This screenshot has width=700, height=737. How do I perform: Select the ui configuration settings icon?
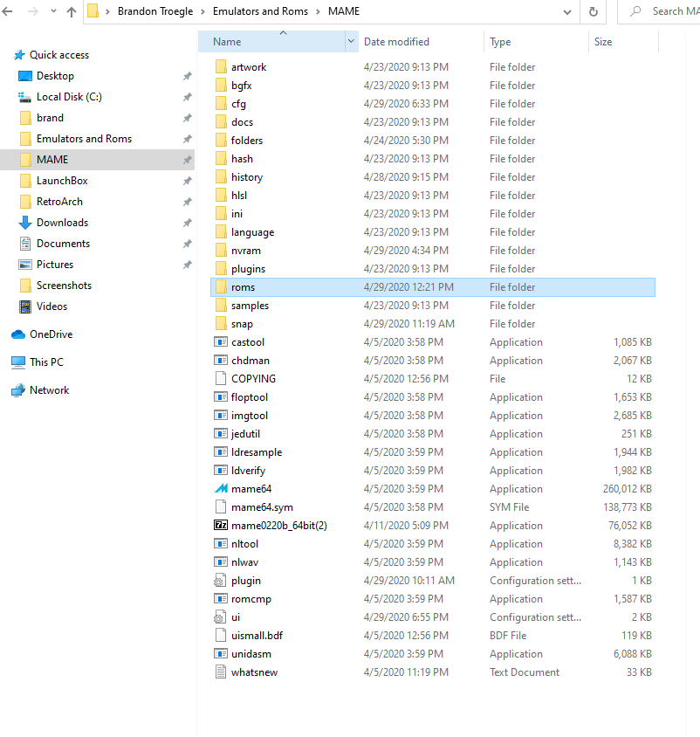pyautogui.click(x=220, y=617)
